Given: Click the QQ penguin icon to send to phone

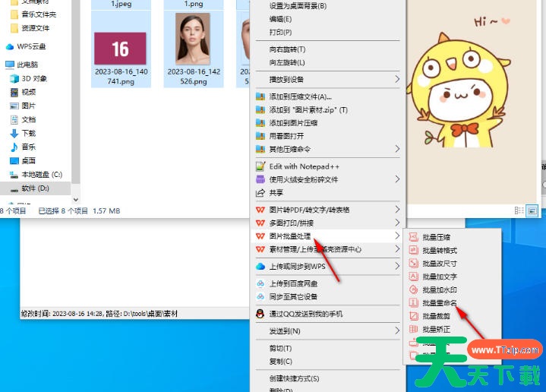Looking at the screenshot, I should pyautogui.click(x=260, y=314).
